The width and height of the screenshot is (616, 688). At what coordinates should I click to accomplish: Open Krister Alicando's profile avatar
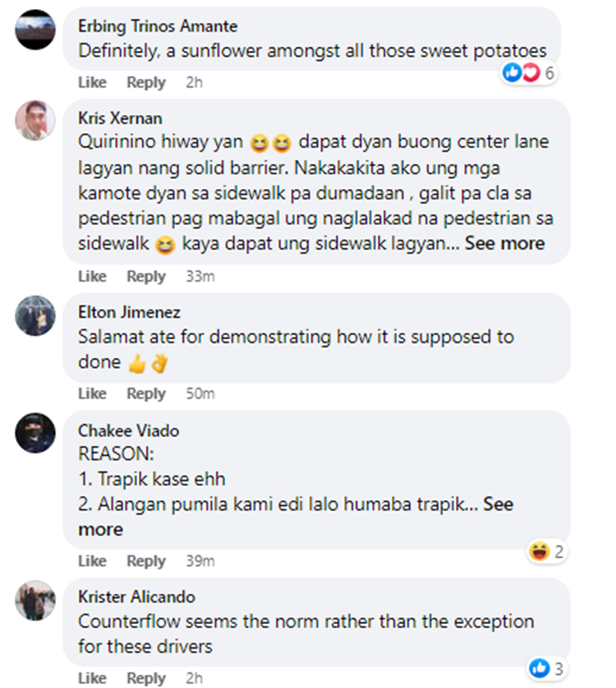point(35,601)
